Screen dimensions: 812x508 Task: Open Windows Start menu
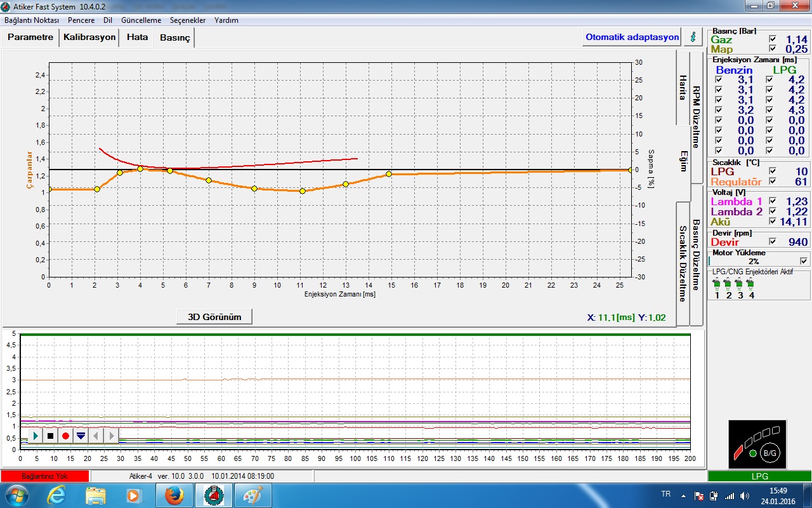pyautogui.click(x=16, y=495)
